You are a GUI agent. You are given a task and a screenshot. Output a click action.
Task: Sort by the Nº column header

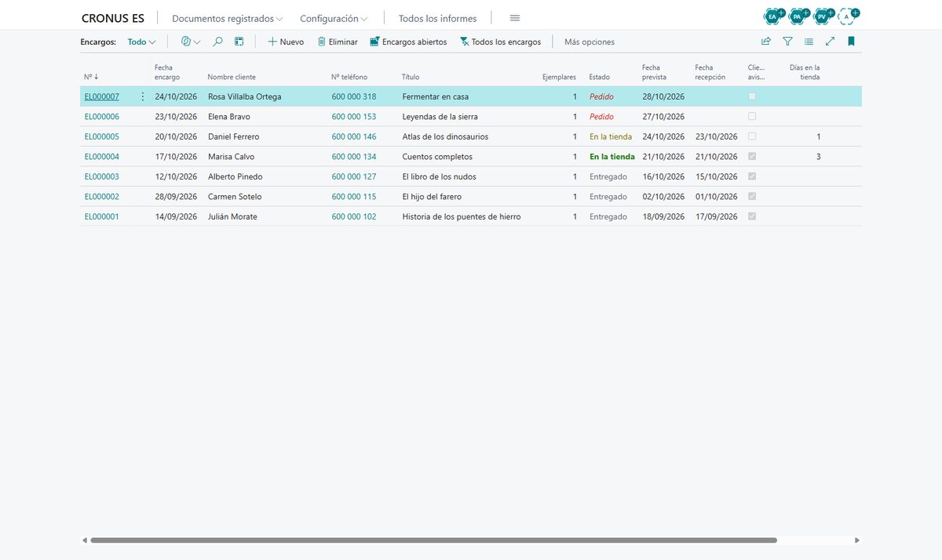pyautogui.click(x=91, y=77)
